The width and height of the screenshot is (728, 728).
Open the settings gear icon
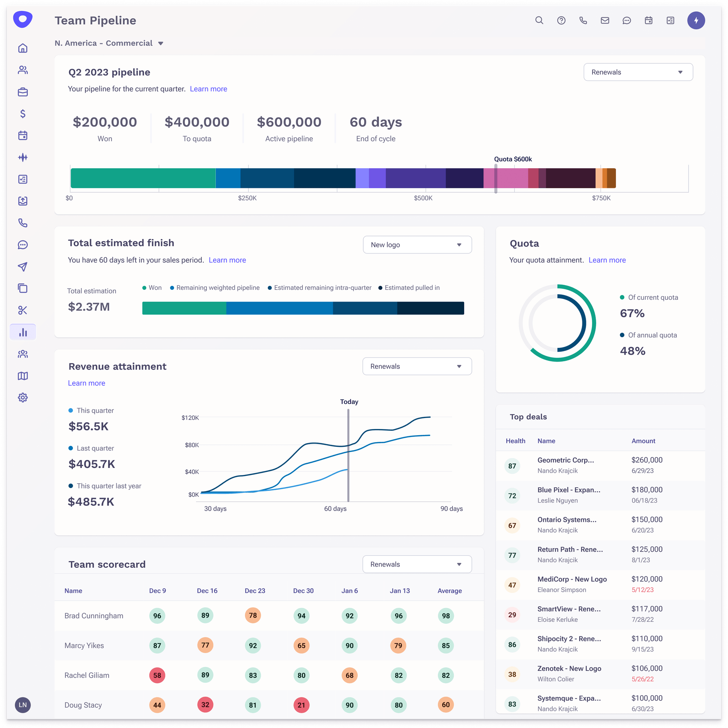click(23, 397)
